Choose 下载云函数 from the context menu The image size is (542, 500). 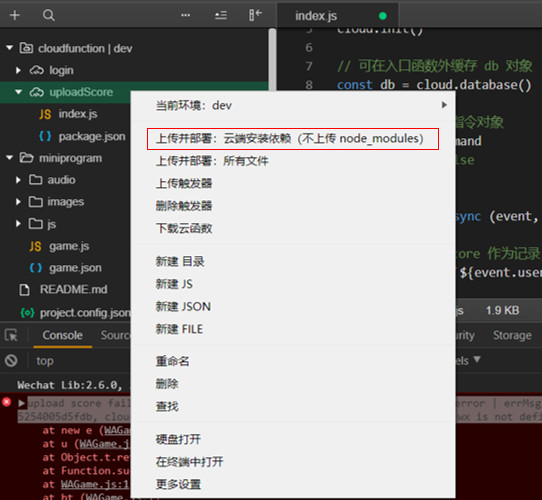pos(184,228)
